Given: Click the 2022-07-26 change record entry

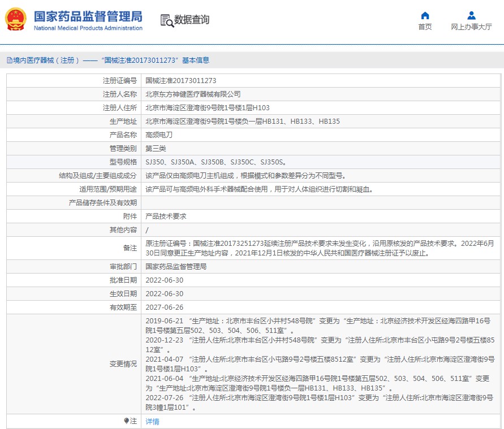Looking at the screenshot, I should [x=320, y=402].
